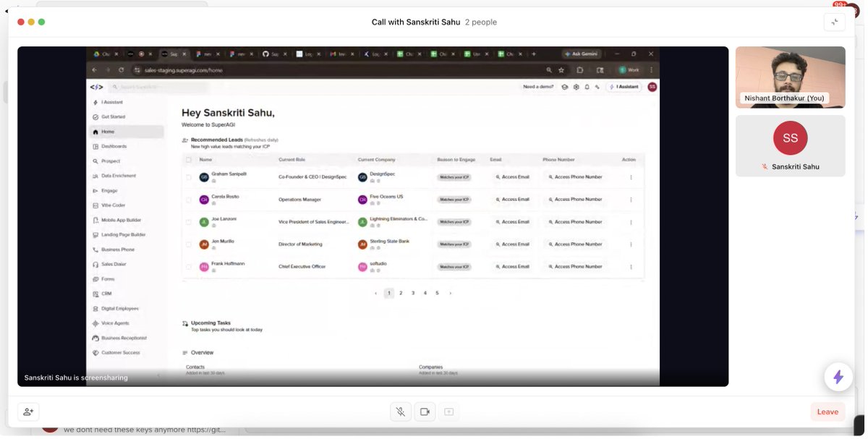Click the Sterling State Bank company name
The image size is (868, 439).
[389, 242]
